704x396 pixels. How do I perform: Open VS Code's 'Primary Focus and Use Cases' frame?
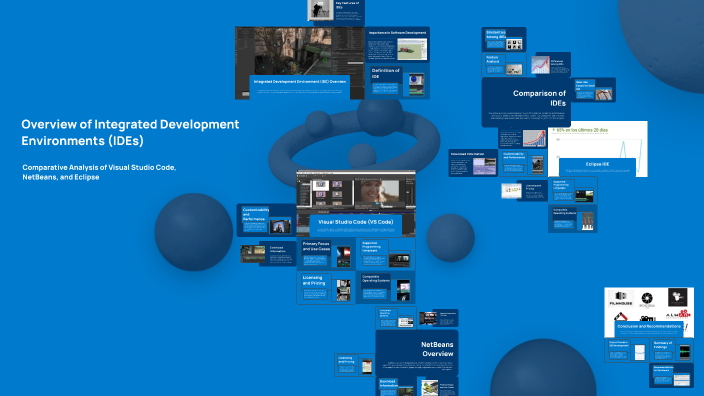(326, 254)
